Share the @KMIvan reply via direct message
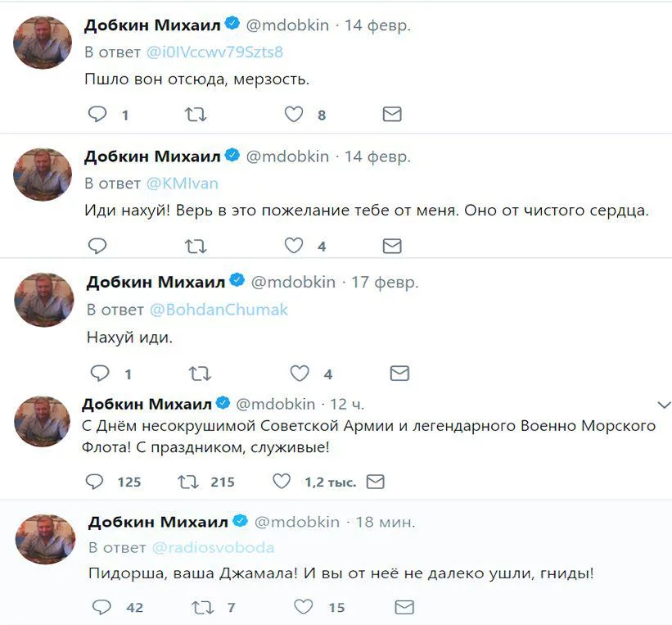Viewport: 672px width, 625px height. pyautogui.click(x=392, y=245)
